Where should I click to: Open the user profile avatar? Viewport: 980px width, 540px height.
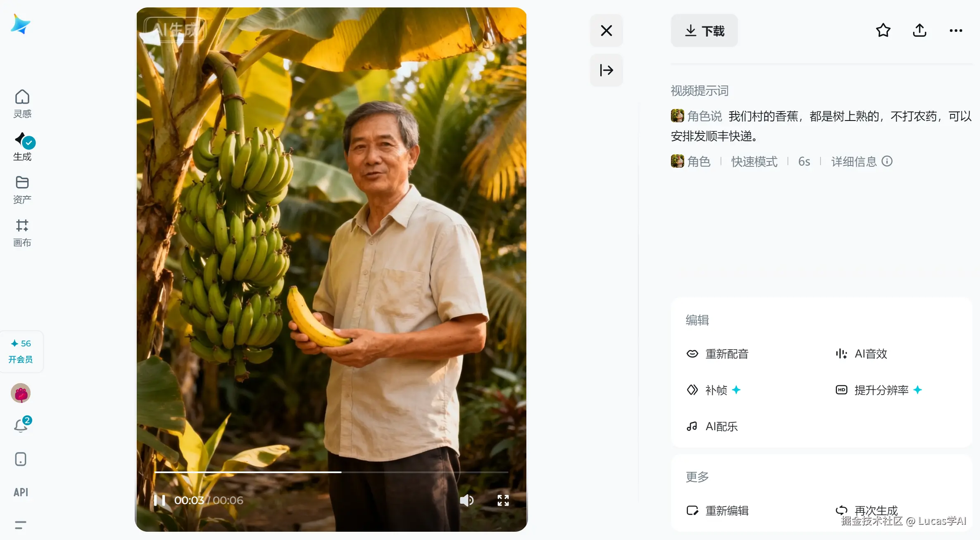(x=21, y=393)
